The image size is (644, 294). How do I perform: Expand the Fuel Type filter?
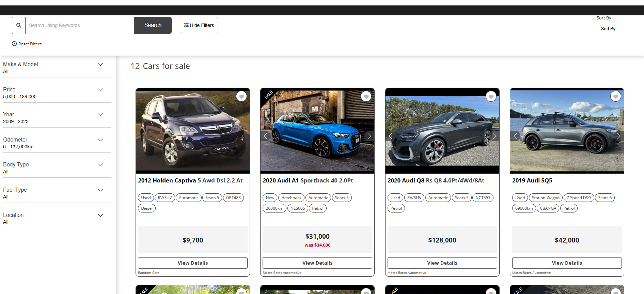click(x=100, y=190)
